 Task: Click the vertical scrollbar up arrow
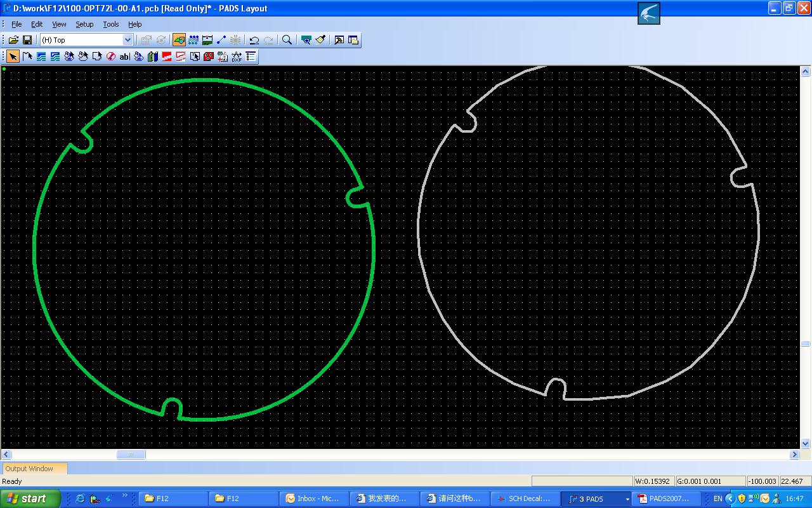806,71
